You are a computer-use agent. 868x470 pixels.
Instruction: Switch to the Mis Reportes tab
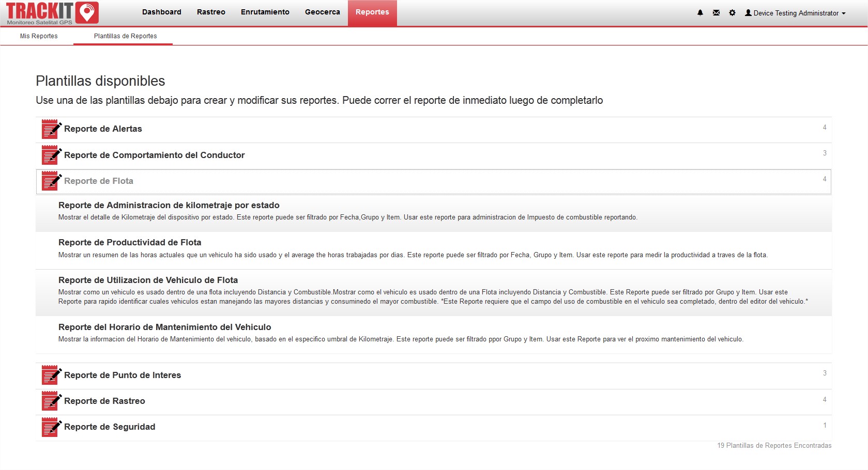39,36
